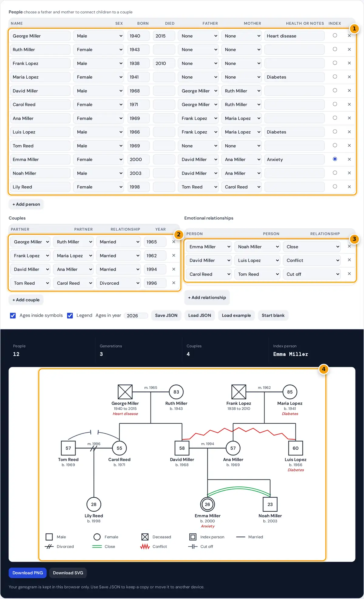The image size is (364, 599).
Task: Click Emma Miller's index person symbol in genogram
Action: [207, 504]
